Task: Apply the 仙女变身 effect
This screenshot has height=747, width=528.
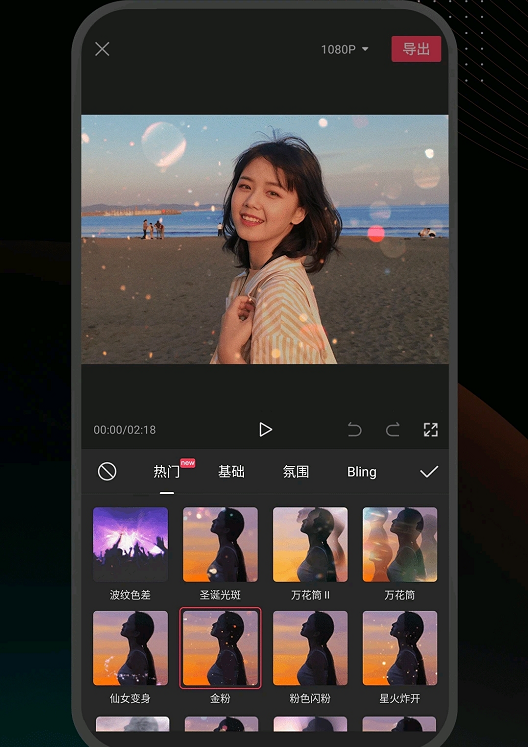Action: tap(131, 648)
